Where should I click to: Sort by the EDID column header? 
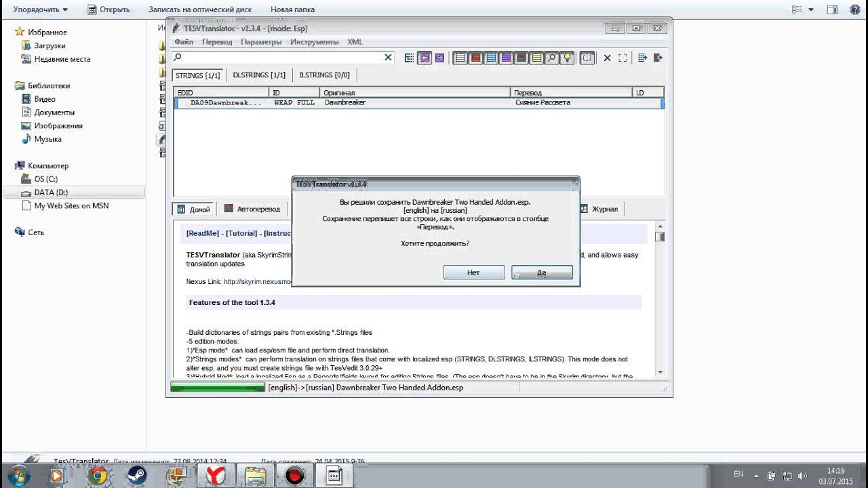[x=221, y=92]
